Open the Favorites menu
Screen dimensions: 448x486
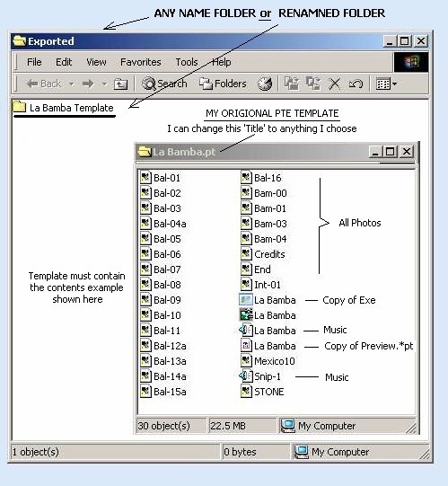pos(141,62)
